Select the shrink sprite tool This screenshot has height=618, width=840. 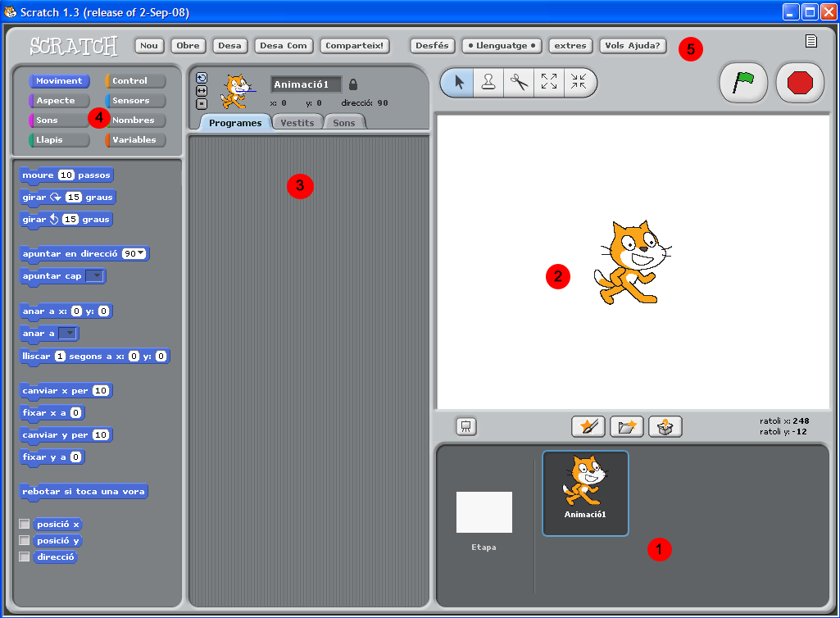(579, 82)
